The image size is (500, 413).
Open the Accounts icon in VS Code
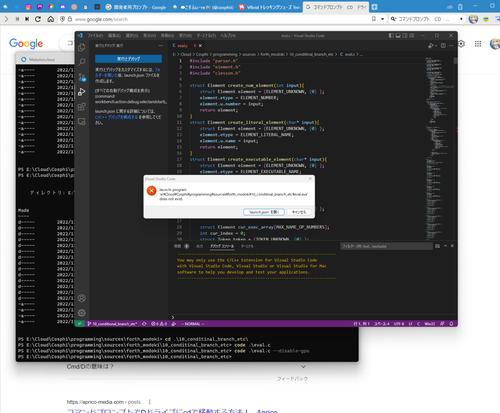pyautogui.click(x=82, y=298)
